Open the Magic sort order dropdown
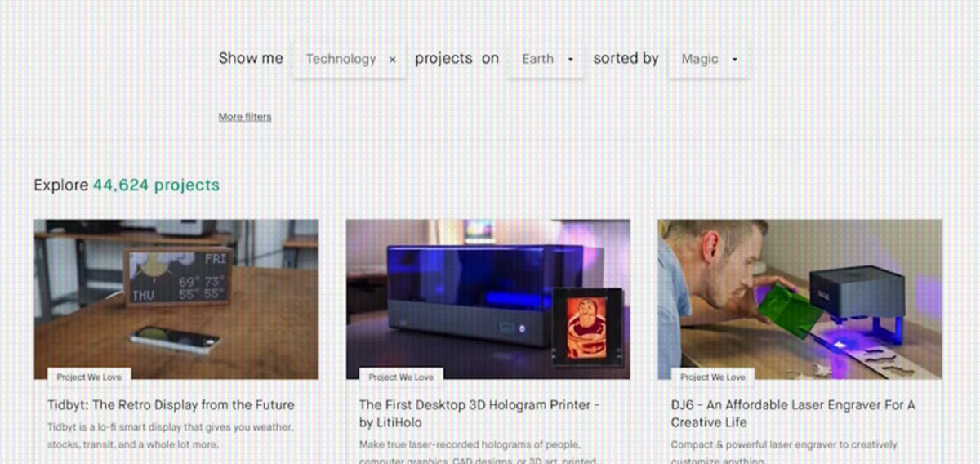 (x=707, y=60)
